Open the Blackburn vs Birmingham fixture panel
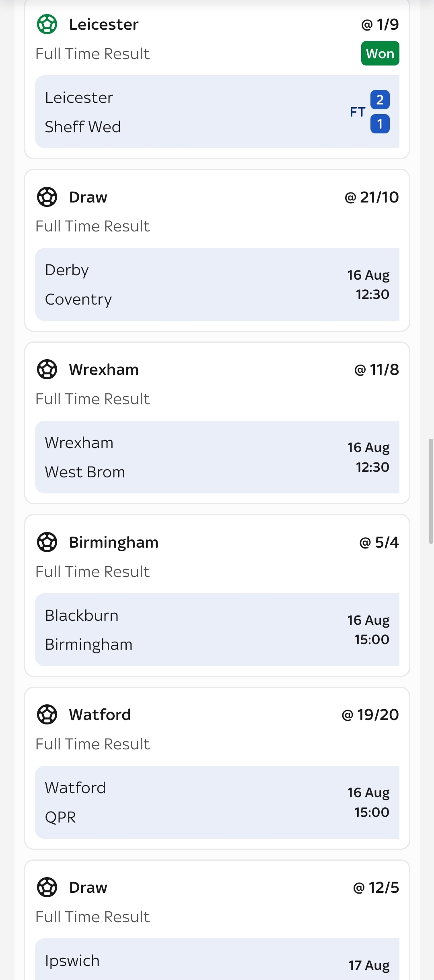This screenshot has width=434, height=980. point(217,630)
